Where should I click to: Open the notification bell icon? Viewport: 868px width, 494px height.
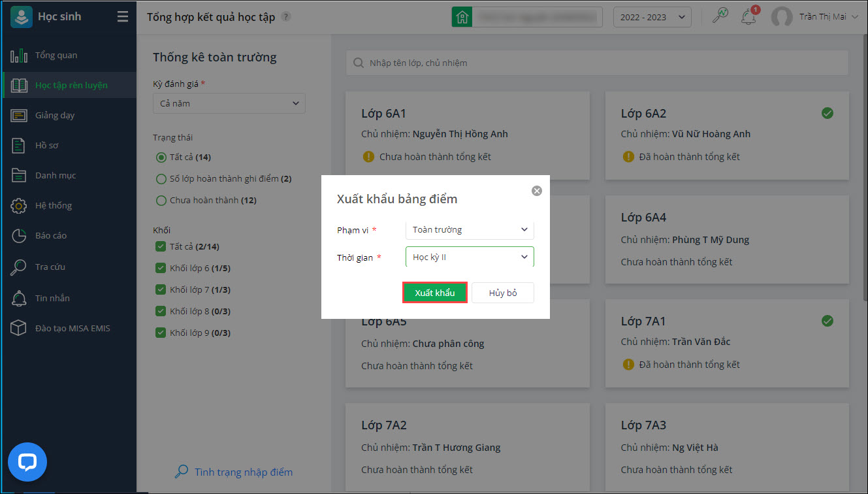pos(748,17)
